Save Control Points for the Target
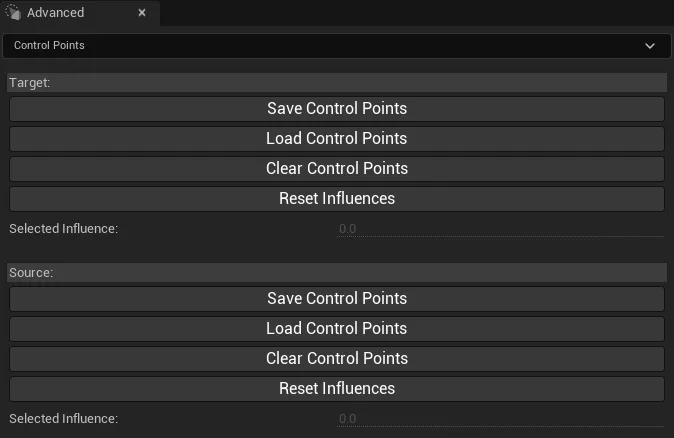The height and width of the screenshot is (438, 674). pyautogui.click(x=337, y=109)
